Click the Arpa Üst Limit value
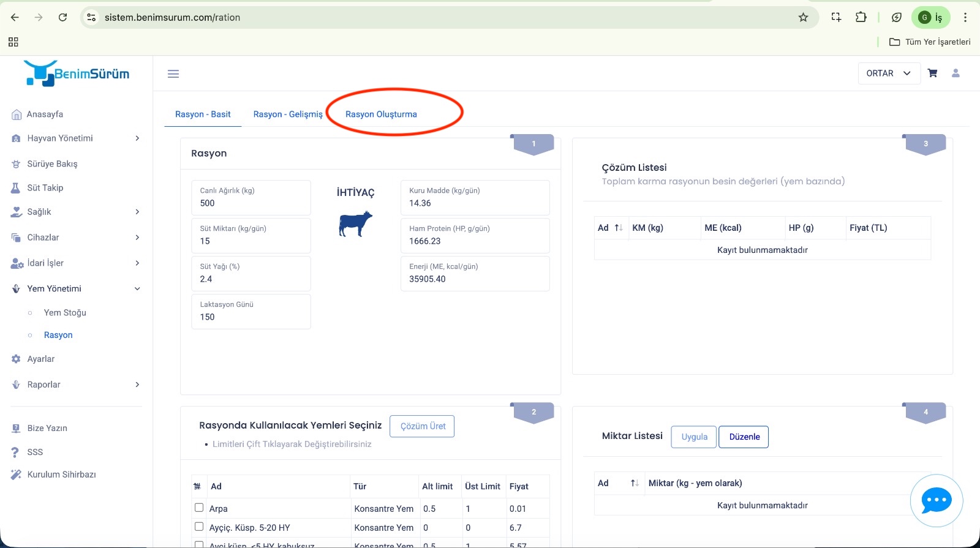This screenshot has height=548, width=980. pyautogui.click(x=468, y=509)
